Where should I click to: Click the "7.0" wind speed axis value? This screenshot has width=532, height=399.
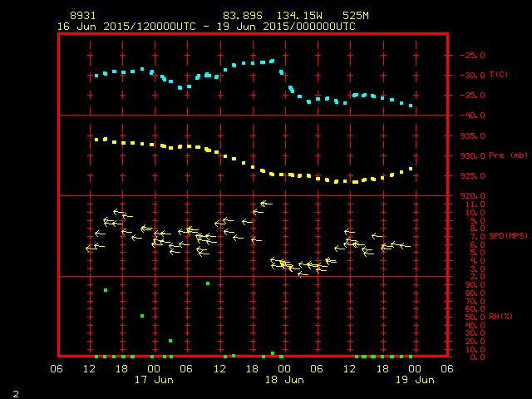(x=477, y=236)
